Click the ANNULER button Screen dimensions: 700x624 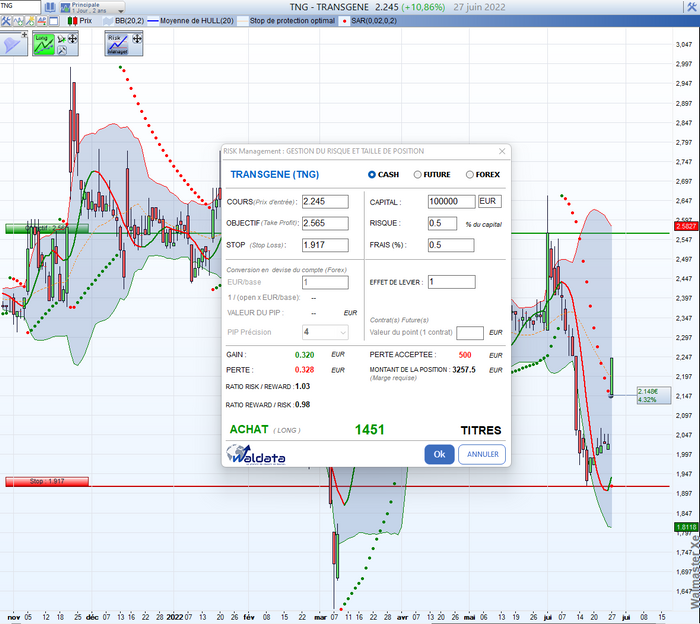[482, 454]
